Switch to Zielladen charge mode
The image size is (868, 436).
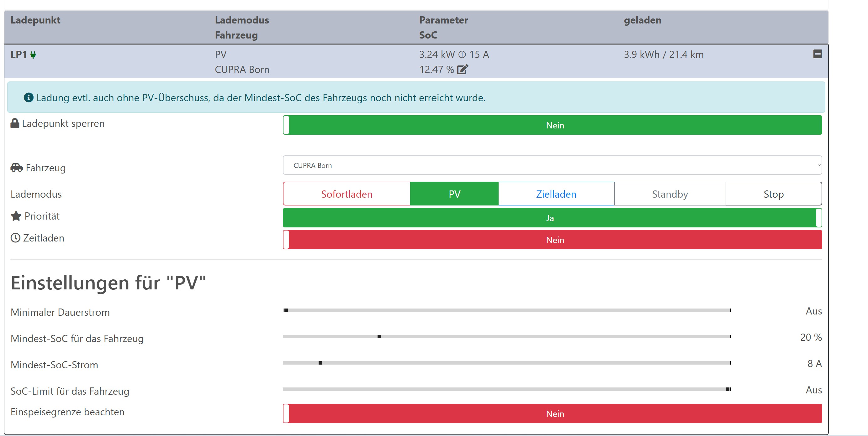tap(556, 194)
